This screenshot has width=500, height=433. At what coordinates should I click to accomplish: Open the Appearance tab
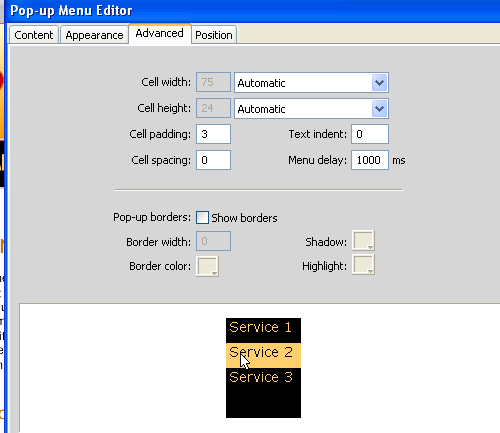[94, 35]
